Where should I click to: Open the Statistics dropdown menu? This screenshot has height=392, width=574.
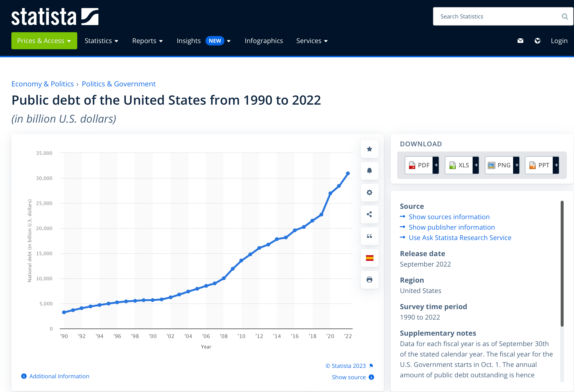click(x=101, y=41)
